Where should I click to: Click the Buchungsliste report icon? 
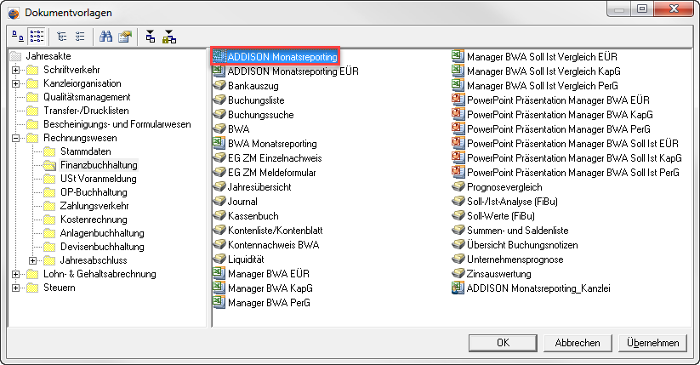click(219, 100)
